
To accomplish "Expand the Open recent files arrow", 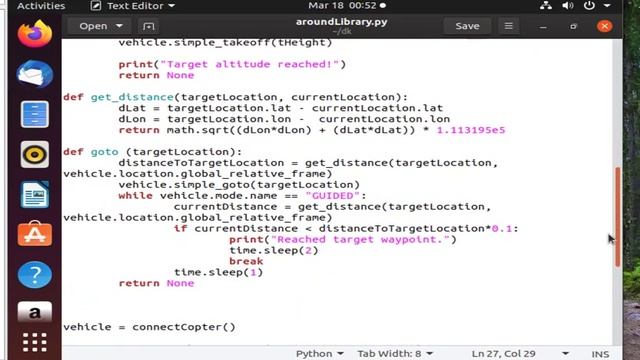I will [x=119, y=26].
